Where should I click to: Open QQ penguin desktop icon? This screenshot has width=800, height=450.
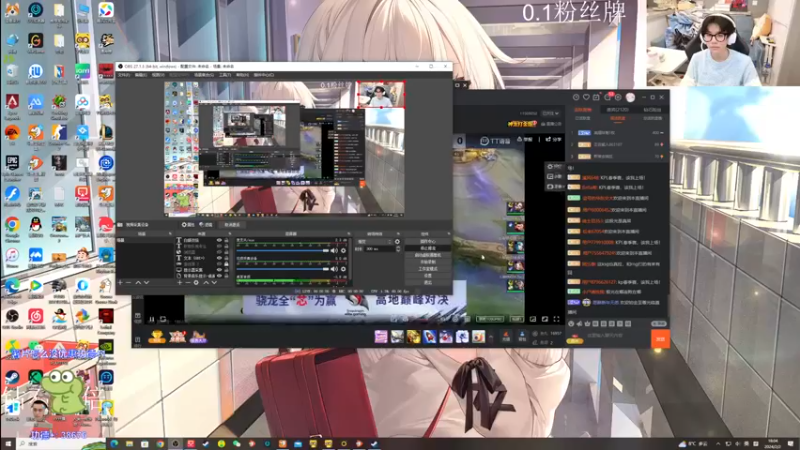[x=36, y=228]
